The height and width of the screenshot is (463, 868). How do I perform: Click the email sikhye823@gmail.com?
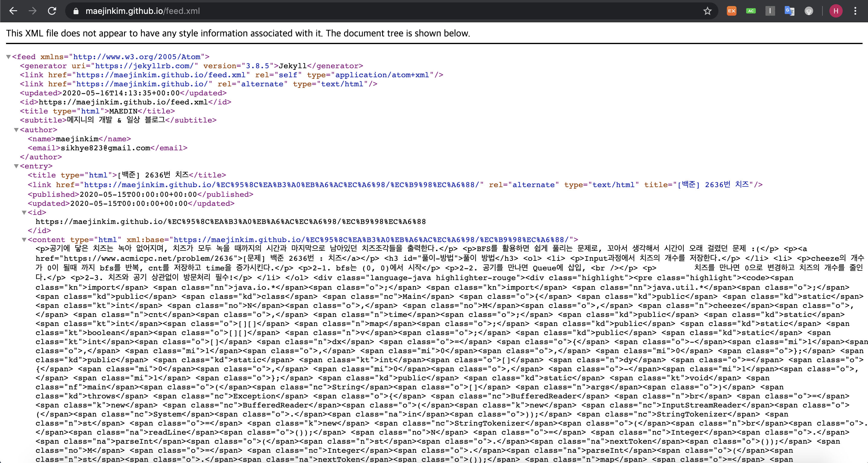pyautogui.click(x=106, y=148)
